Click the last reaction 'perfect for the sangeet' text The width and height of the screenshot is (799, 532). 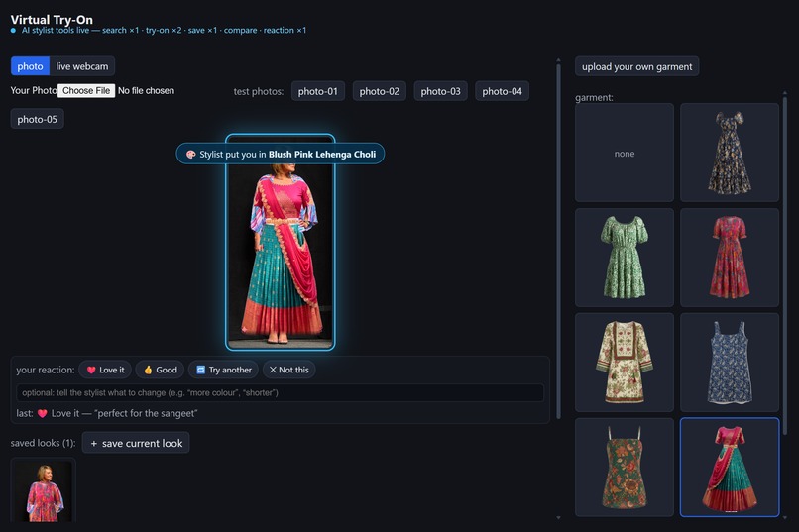(x=146, y=413)
